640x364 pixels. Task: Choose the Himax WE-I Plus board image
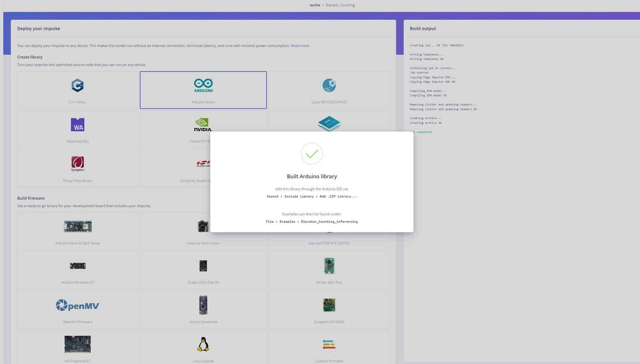coord(329,266)
